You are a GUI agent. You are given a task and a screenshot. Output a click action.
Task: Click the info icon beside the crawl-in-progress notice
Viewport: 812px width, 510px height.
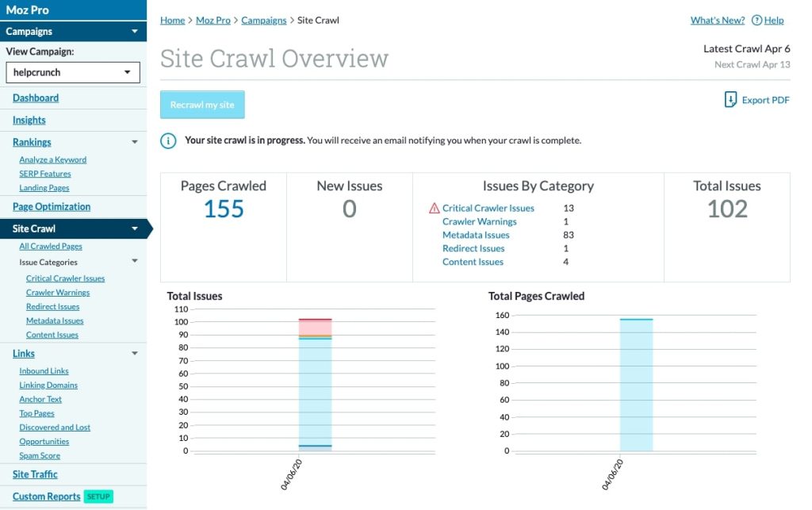pyautogui.click(x=167, y=140)
